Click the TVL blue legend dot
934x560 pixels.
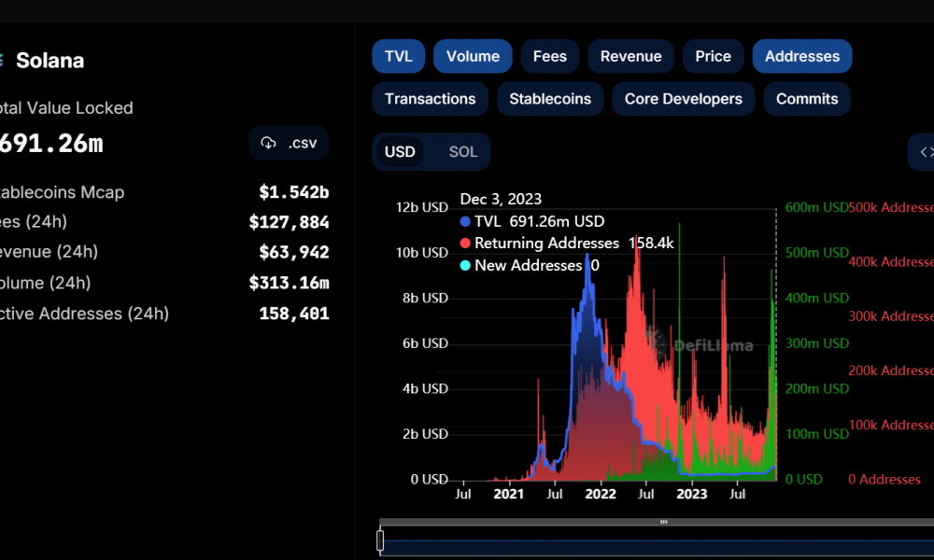point(465,221)
